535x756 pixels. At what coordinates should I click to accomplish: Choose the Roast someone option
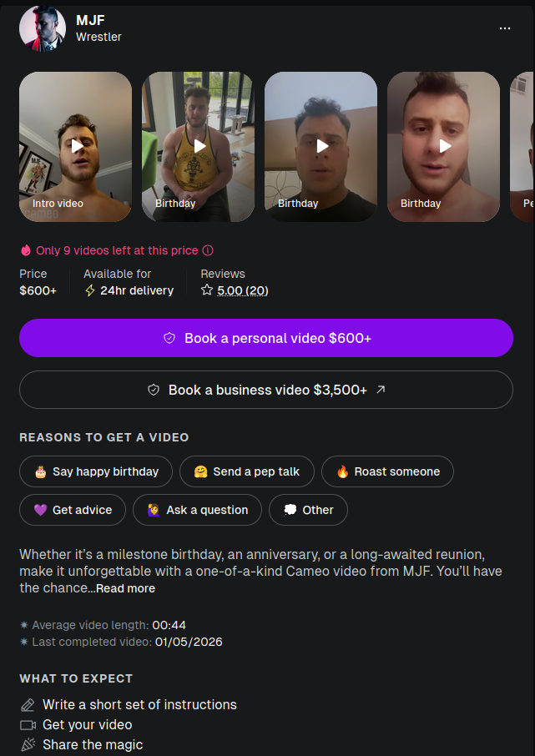387,471
